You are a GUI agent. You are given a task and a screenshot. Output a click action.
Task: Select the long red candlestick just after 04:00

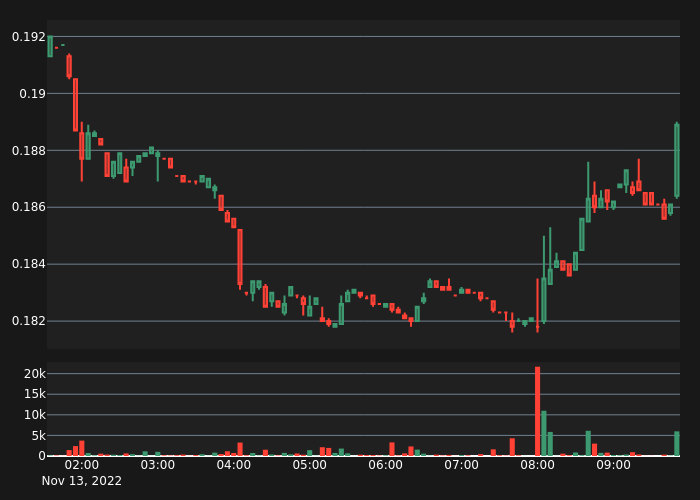click(x=240, y=257)
